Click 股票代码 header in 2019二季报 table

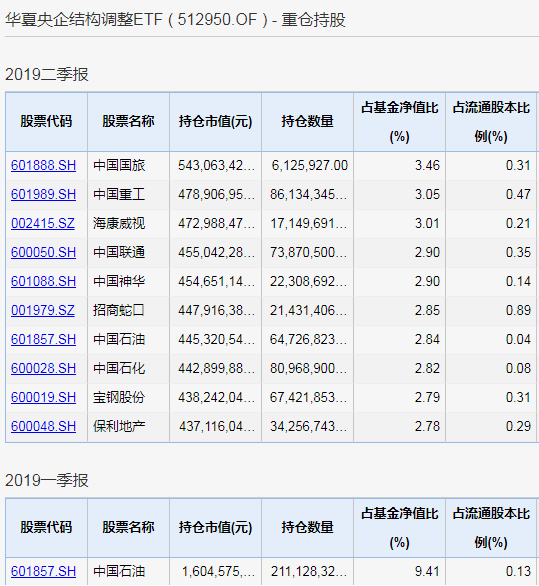click(46, 121)
